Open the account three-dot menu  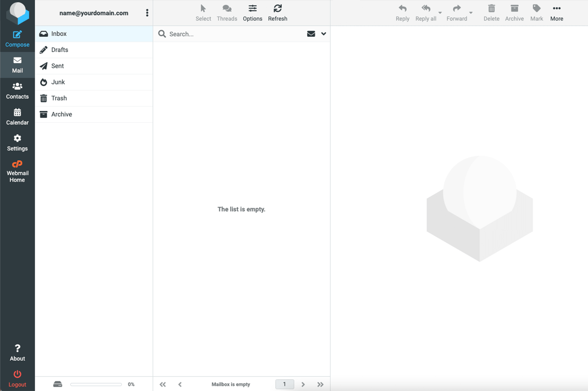pyautogui.click(x=147, y=13)
